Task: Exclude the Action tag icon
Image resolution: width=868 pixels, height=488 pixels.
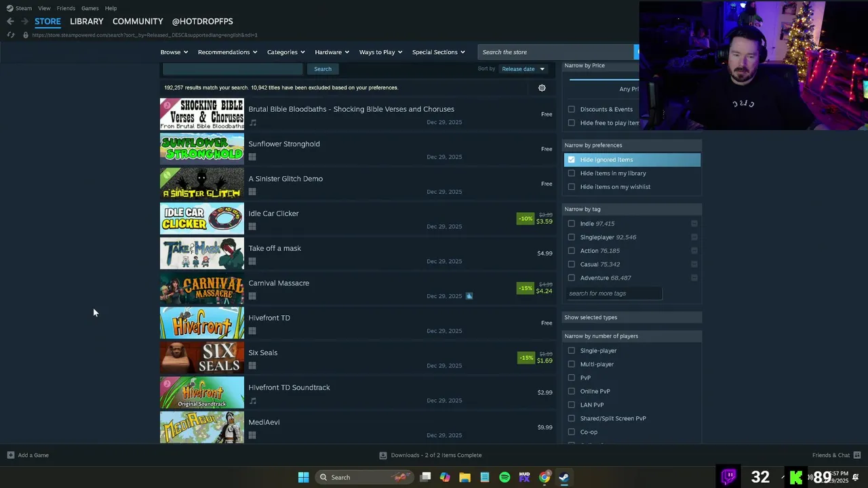Action: click(694, 251)
